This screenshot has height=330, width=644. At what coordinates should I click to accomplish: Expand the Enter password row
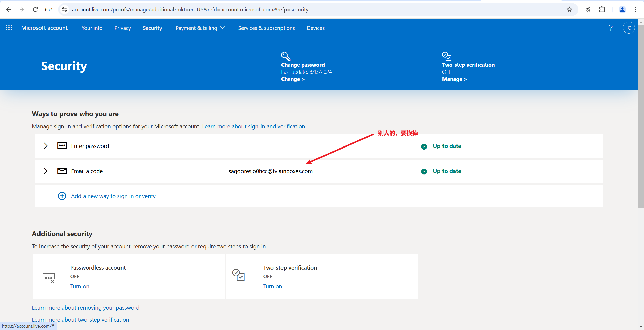[x=46, y=146]
